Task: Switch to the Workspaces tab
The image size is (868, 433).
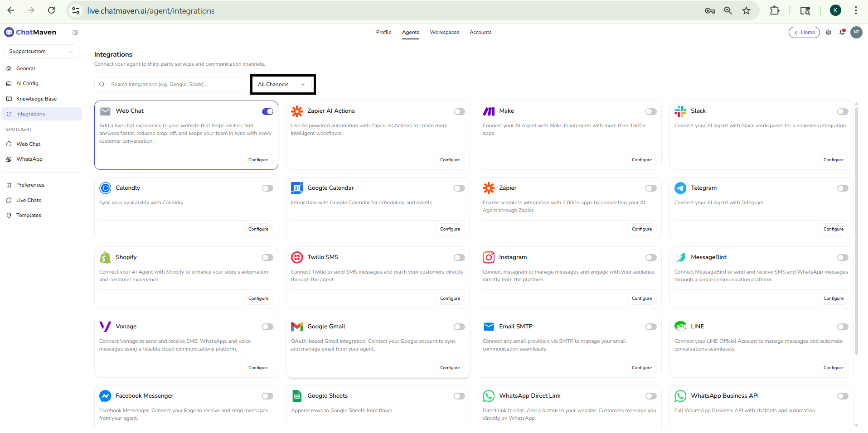Action: (x=444, y=32)
